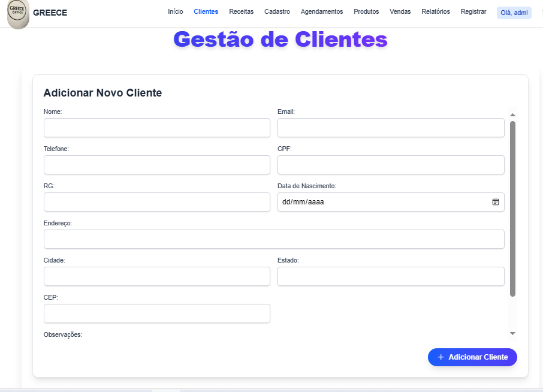Navigate to Vendas
This screenshot has width=543, height=392.
[400, 11]
